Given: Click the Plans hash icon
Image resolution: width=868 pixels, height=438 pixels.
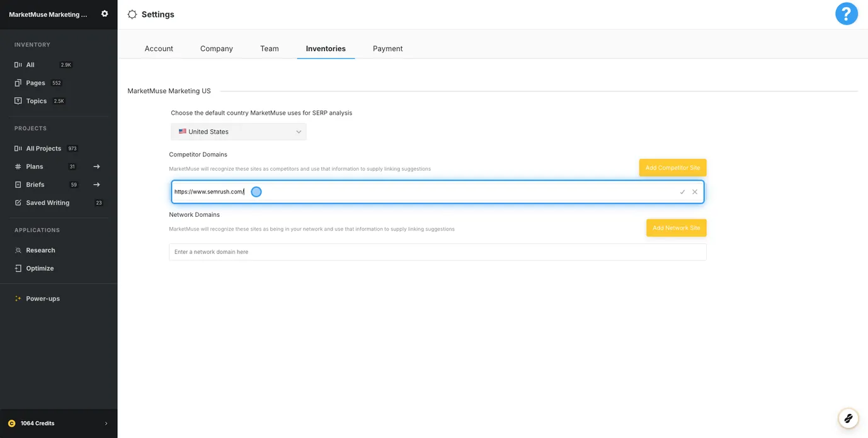Looking at the screenshot, I should [18, 166].
